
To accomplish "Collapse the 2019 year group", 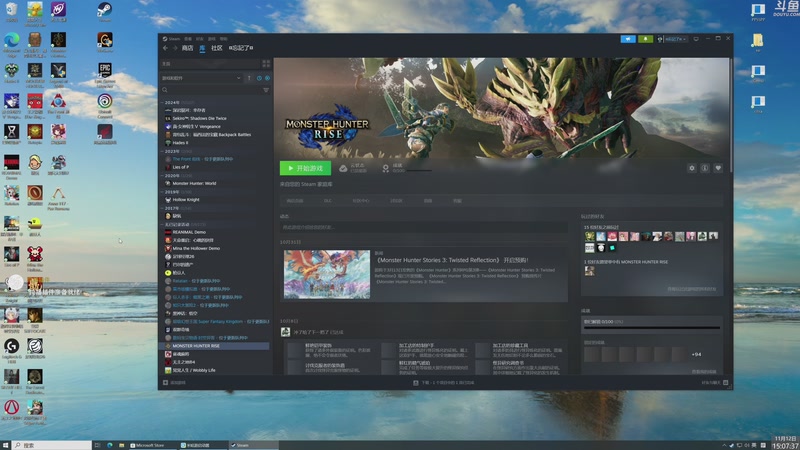I will coord(162,192).
